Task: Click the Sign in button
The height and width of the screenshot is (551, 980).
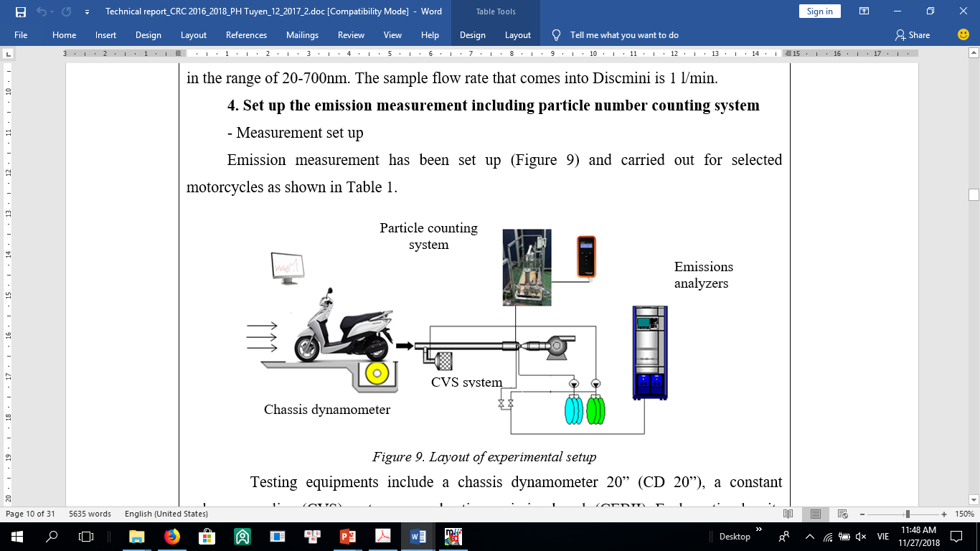Action: (x=819, y=11)
